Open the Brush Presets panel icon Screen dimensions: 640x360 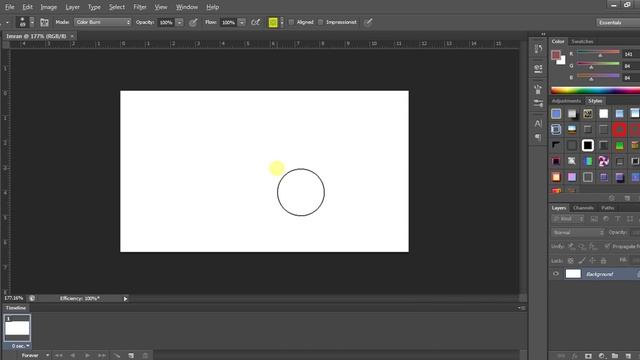[538, 103]
